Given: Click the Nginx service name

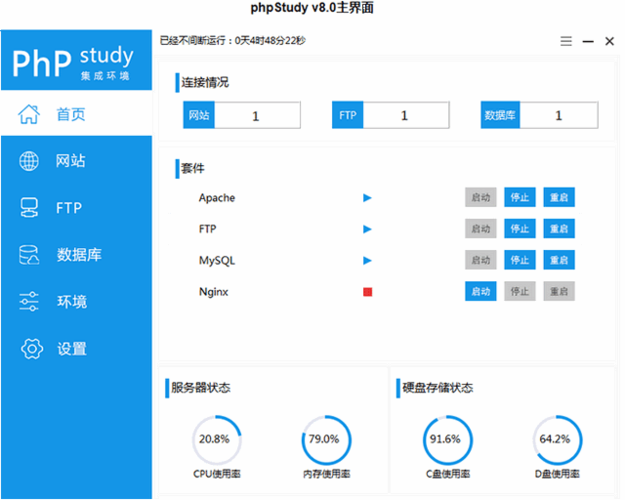Looking at the screenshot, I should click(214, 292).
